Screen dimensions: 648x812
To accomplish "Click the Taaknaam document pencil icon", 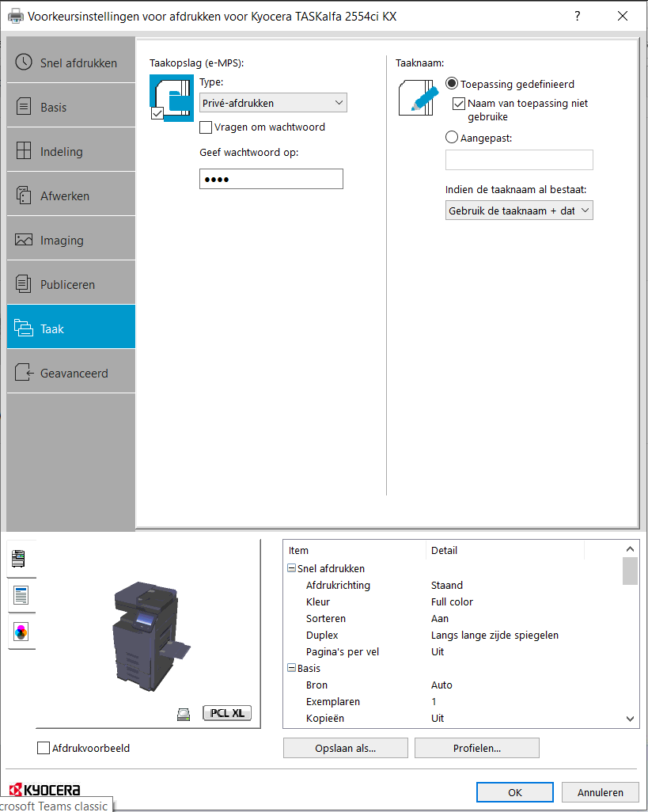I will pyautogui.click(x=419, y=97).
